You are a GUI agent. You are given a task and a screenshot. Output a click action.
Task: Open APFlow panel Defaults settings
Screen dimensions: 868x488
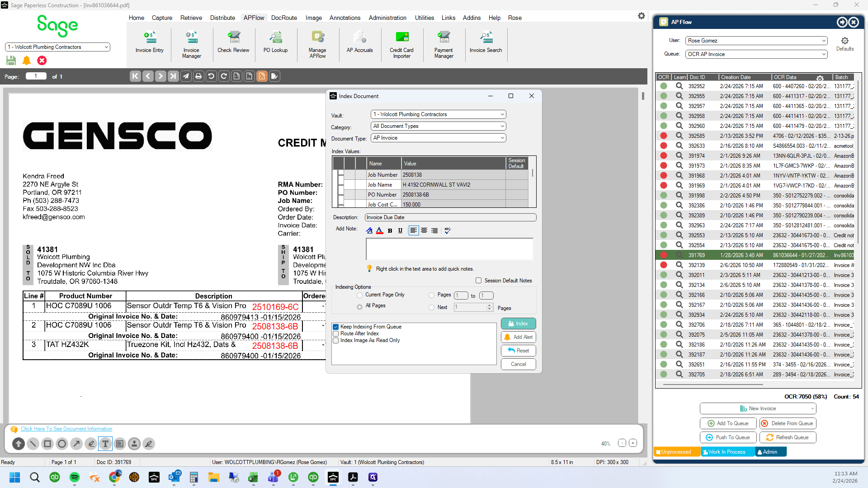click(844, 44)
